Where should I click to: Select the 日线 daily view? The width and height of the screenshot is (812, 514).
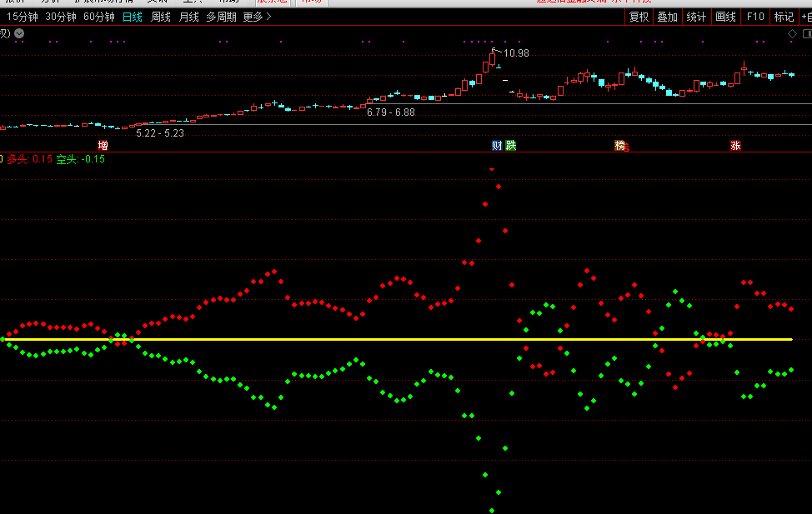(133, 17)
